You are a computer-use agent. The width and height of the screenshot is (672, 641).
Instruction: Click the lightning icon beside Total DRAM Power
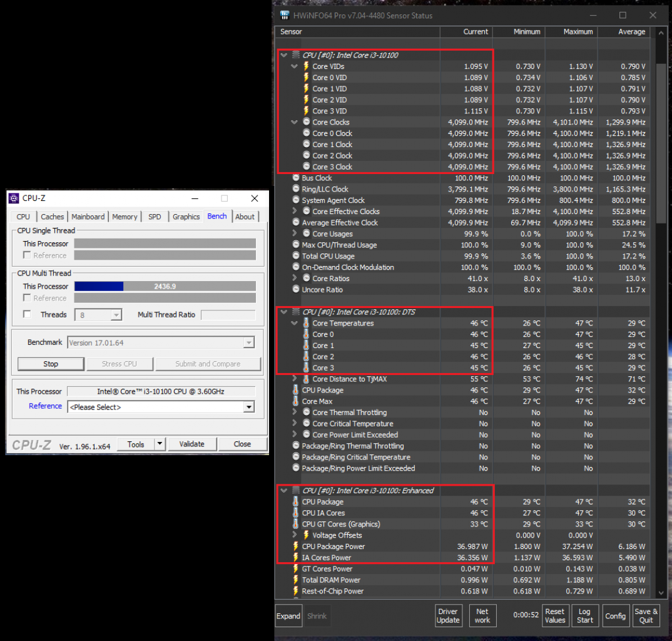(x=295, y=579)
